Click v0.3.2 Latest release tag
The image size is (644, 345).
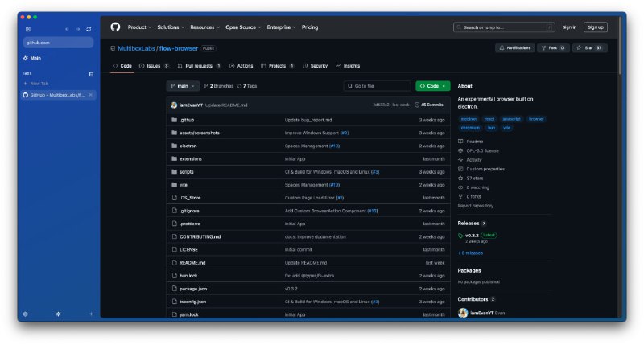(x=477, y=235)
